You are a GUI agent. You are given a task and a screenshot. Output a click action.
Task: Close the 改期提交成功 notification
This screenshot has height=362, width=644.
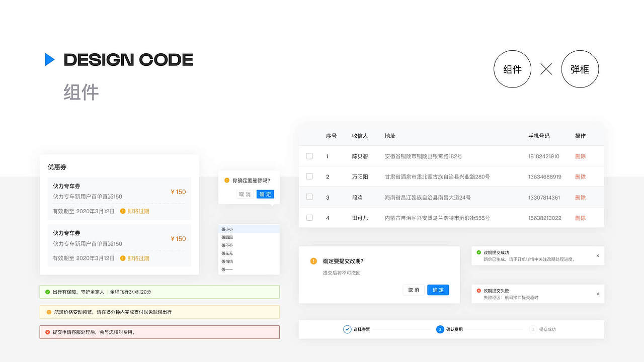pyautogui.click(x=598, y=256)
